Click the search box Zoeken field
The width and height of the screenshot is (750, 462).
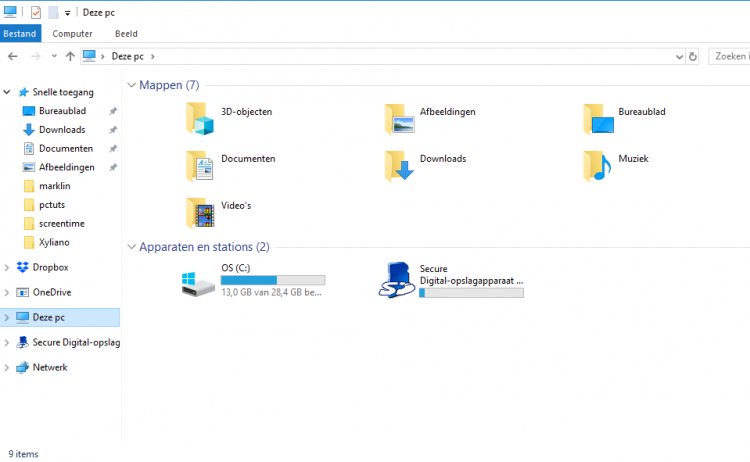click(x=730, y=57)
